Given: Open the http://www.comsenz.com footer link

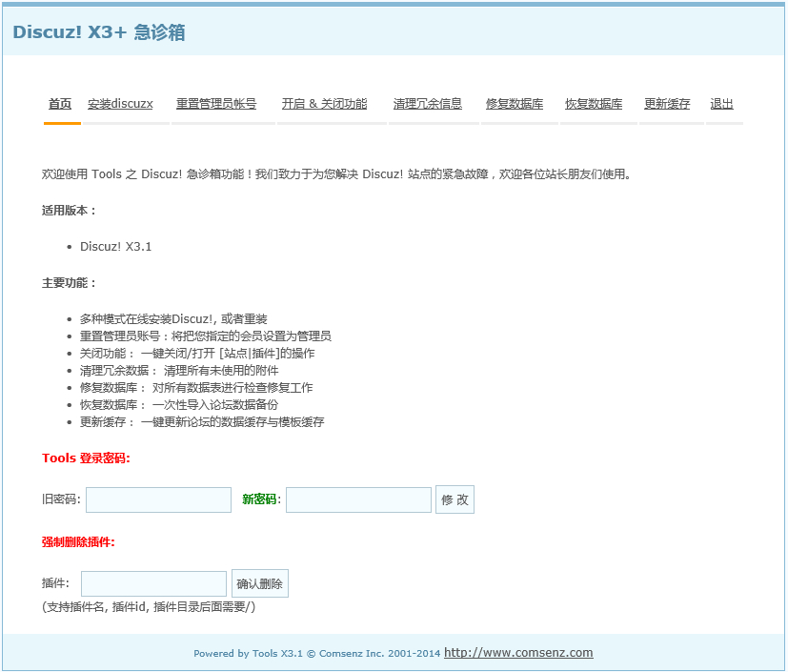Looking at the screenshot, I should tap(518, 652).
